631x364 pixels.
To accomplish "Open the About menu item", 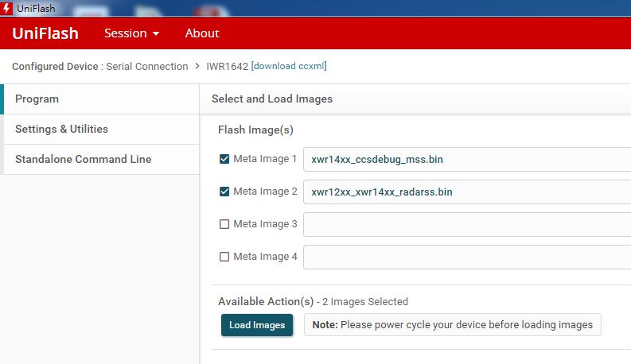I will [x=202, y=33].
